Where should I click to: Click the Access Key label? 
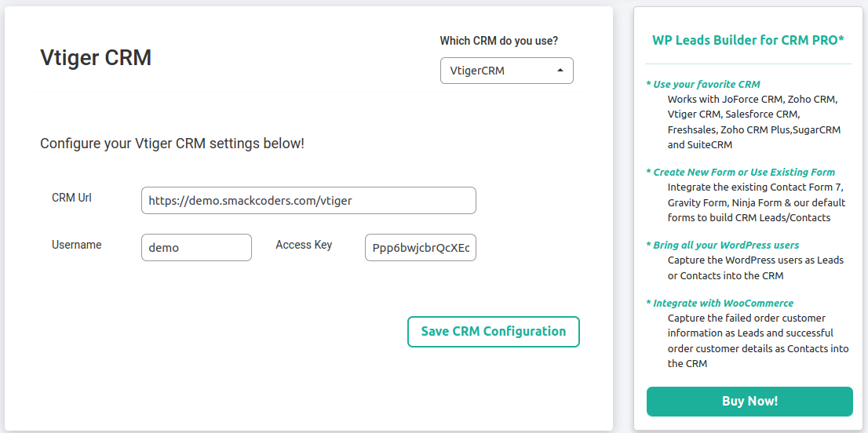pyautogui.click(x=304, y=245)
